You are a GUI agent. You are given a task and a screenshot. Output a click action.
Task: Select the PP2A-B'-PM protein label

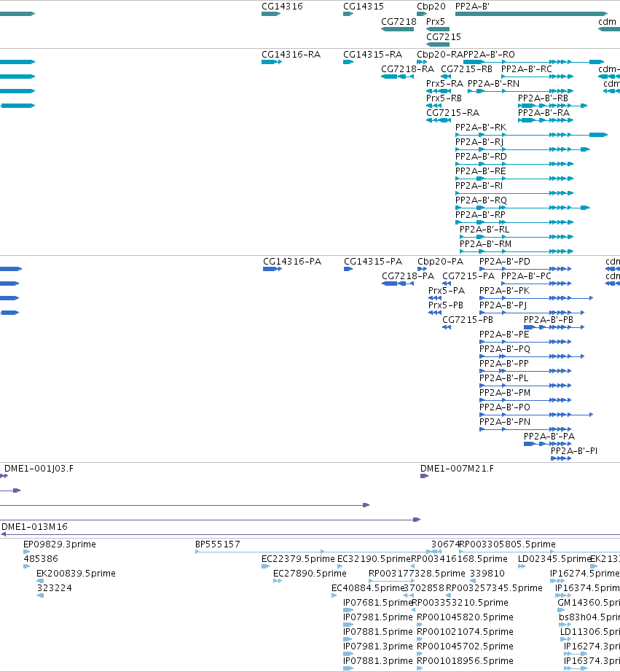(x=505, y=393)
